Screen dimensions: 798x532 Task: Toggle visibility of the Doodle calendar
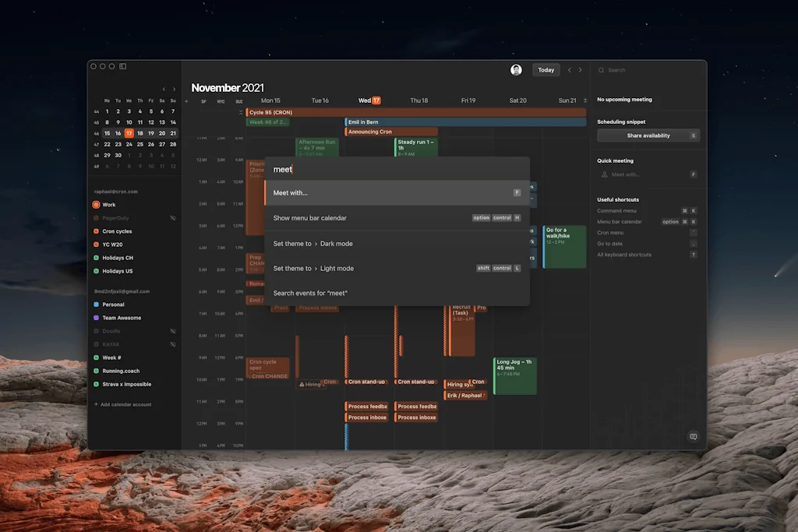pyautogui.click(x=172, y=330)
